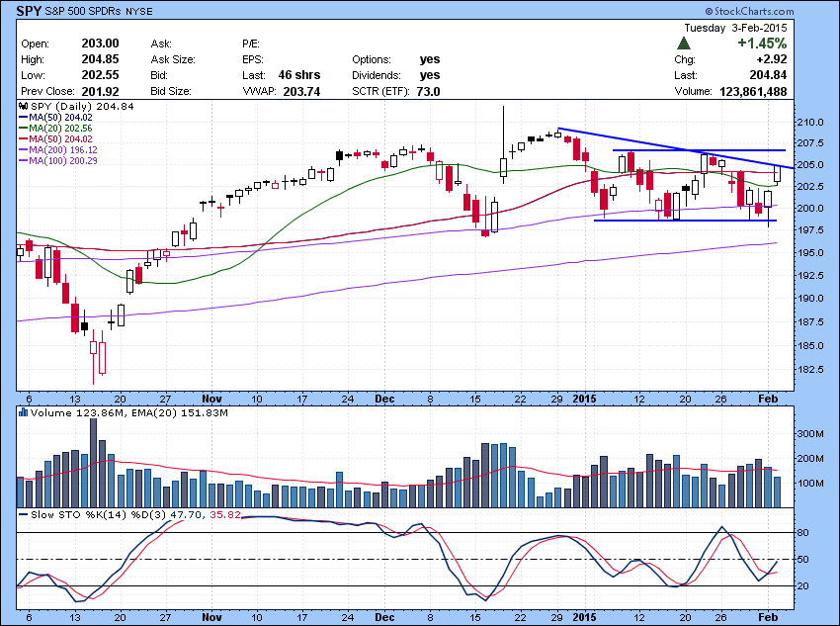Click the 'Nov' label under price chart
The height and width of the screenshot is (626, 840).
212,399
